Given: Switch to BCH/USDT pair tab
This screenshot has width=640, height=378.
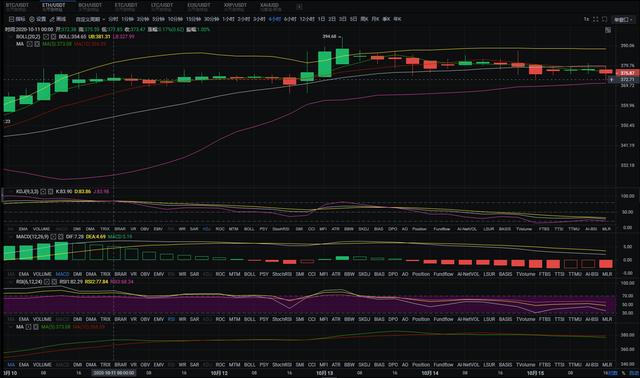Looking at the screenshot, I should [90, 7].
